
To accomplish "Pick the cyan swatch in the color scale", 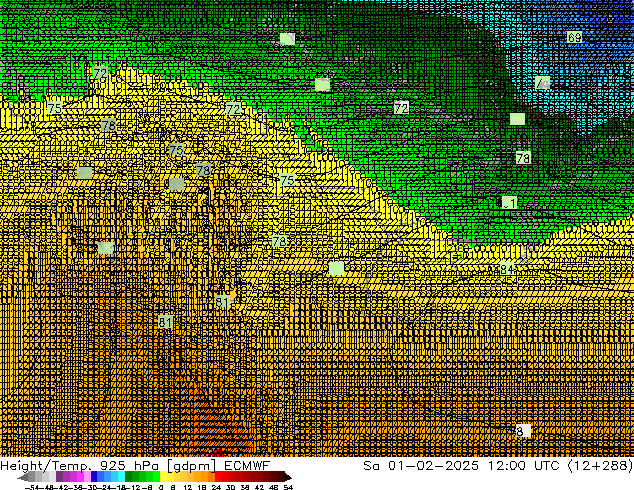I will pyautogui.click(x=121, y=477).
